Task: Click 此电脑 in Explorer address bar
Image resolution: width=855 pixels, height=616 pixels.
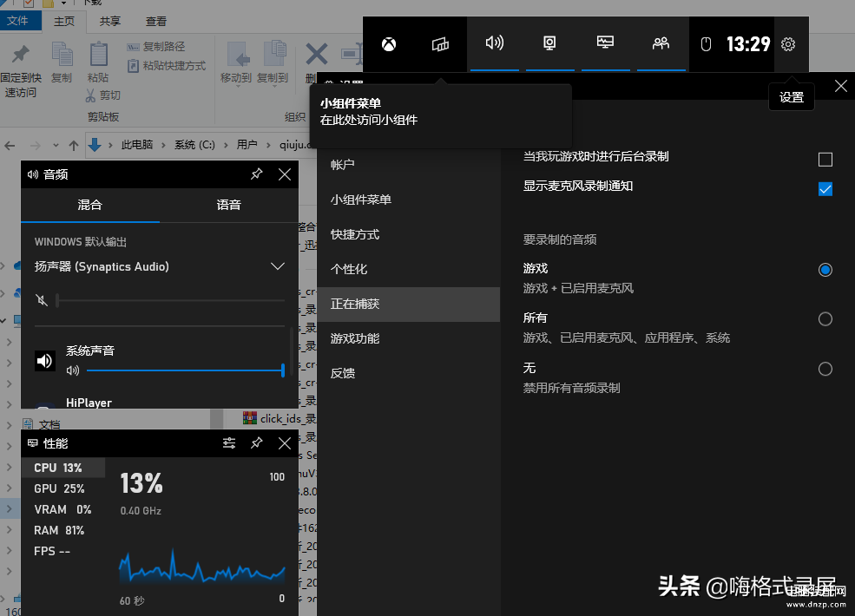Action: pos(137,145)
